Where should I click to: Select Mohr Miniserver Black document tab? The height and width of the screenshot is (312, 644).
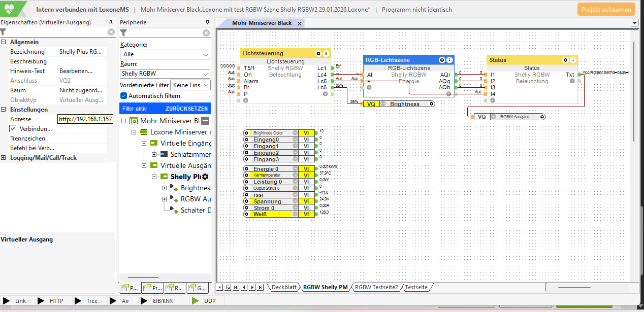pyautogui.click(x=262, y=23)
